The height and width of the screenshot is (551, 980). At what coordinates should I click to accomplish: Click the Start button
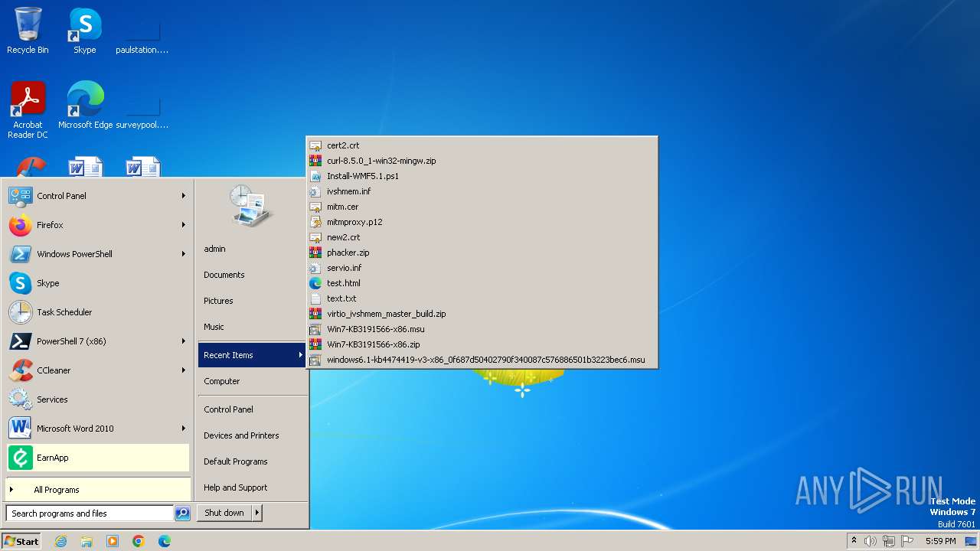pos(21,541)
